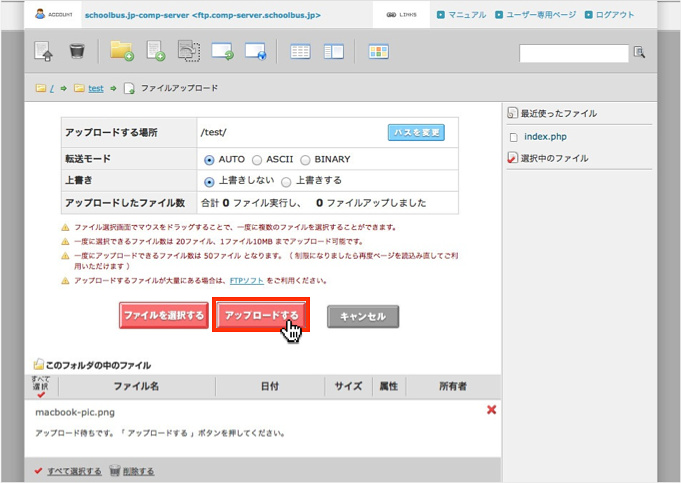The height and width of the screenshot is (483, 681).
Task: Click the 属性 column header
Action: pyautogui.click(x=389, y=386)
